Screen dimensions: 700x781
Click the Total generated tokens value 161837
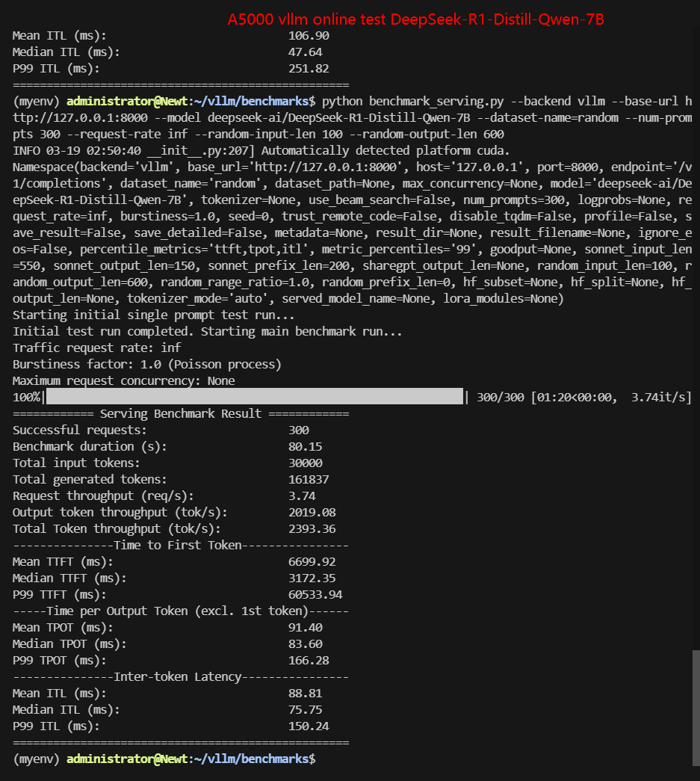(309, 479)
